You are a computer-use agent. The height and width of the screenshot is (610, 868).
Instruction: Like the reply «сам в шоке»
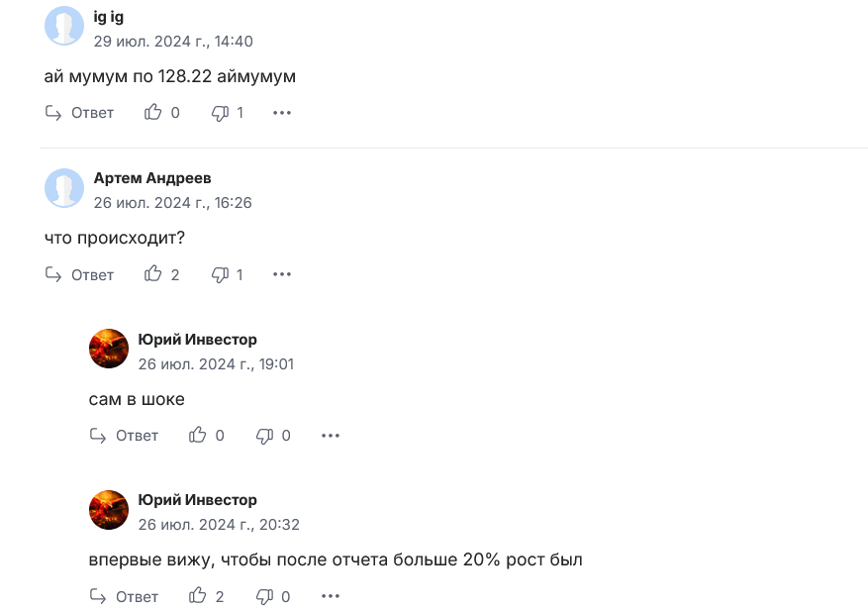198,435
